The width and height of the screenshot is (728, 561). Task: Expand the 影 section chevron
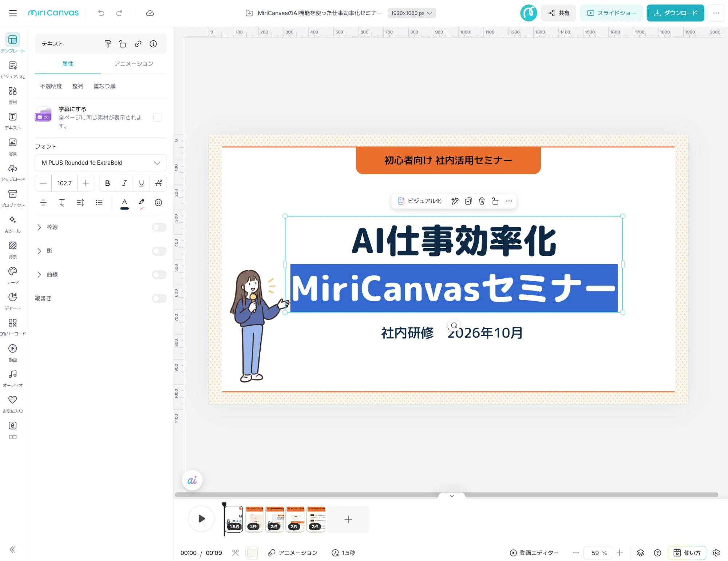[x=39, y=251]
